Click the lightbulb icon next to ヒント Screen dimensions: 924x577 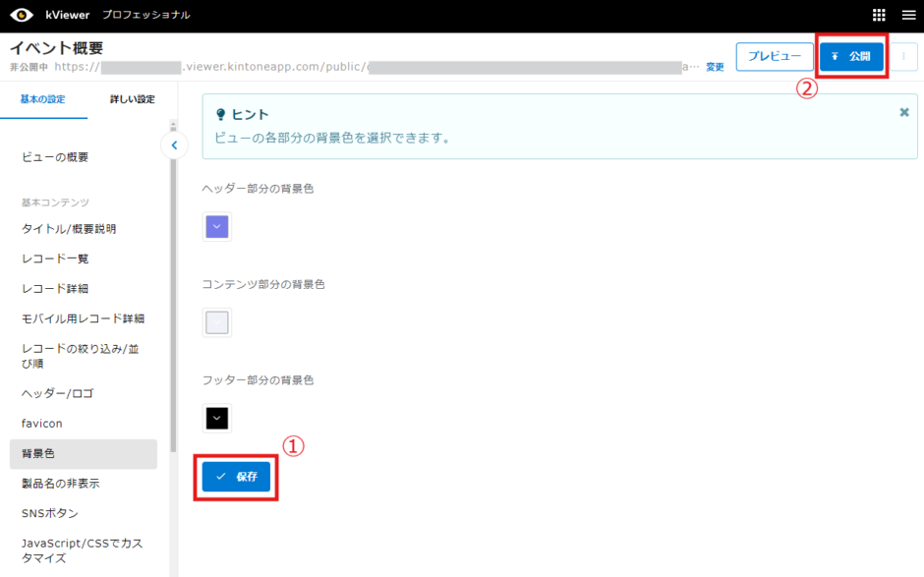coord(220,115)
